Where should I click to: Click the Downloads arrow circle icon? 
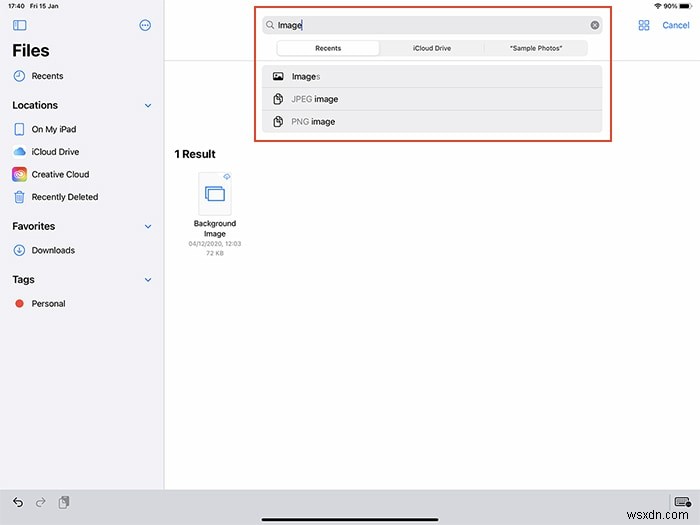coord(19,250)
